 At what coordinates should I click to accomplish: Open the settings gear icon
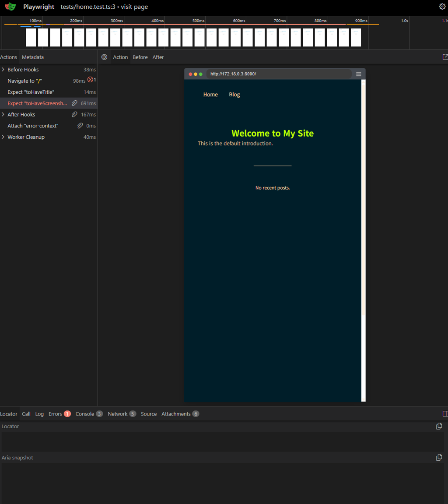click(x=442, y=7)
